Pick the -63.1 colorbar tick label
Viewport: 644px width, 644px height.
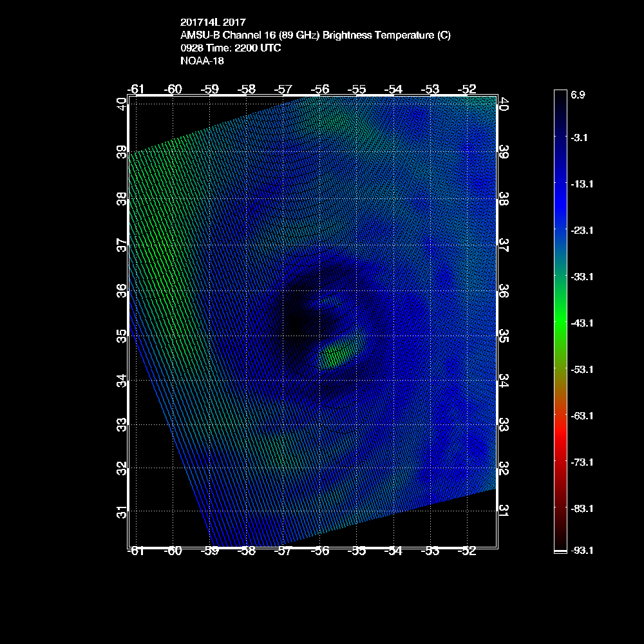(582, 415)
